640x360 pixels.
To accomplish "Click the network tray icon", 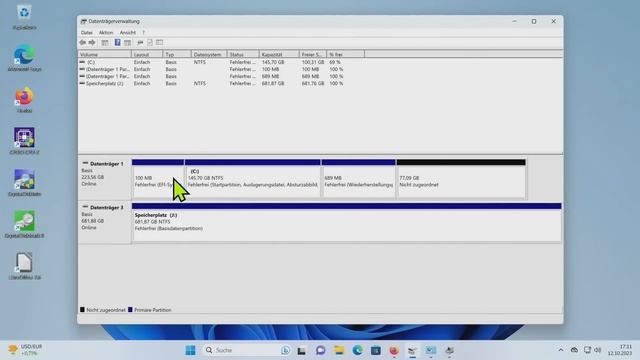I will point(587,350).
